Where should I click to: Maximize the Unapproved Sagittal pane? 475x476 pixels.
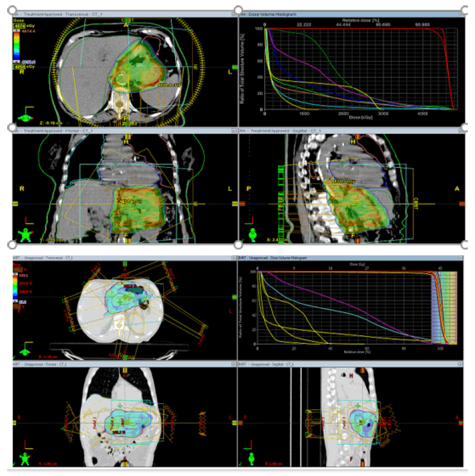click(460, 364)
